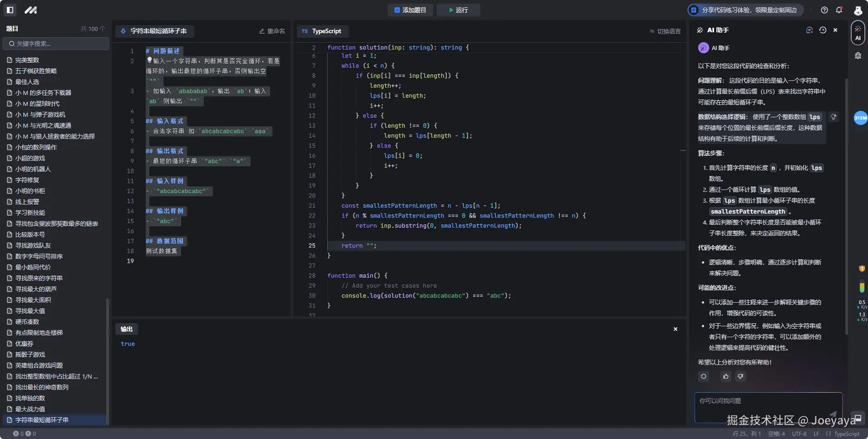The height and width of the screenshot is (439, 868).
Task: Toggle the AI panel button in right rail
Action: (858, 33)
